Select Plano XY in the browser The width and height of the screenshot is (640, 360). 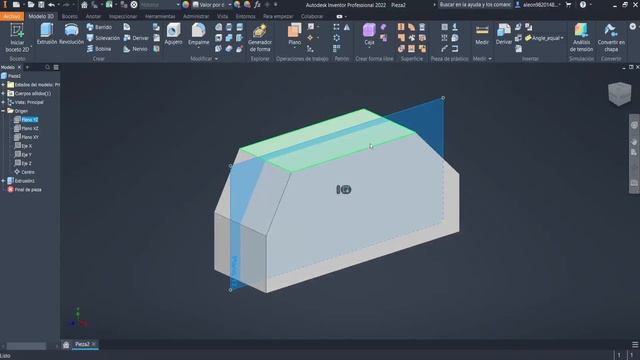[x=30, y=137]
